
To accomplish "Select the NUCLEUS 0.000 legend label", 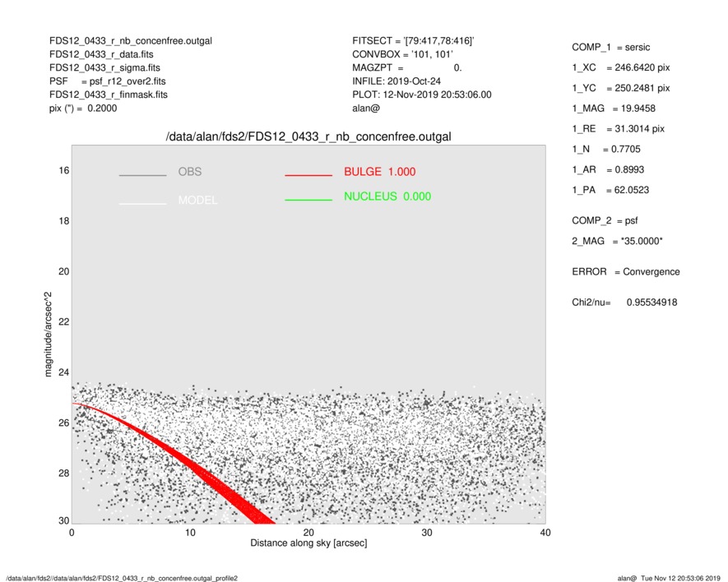I will (387, 196).
